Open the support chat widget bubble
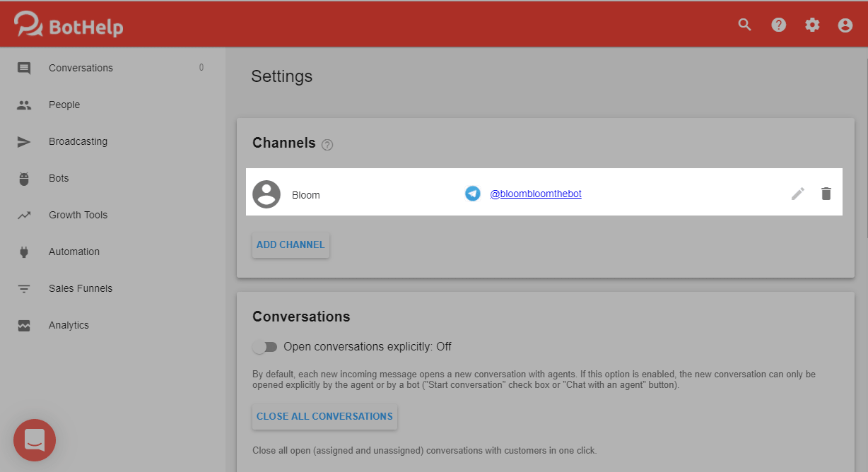Screen dimensions: 868x472 pos(35,440)
